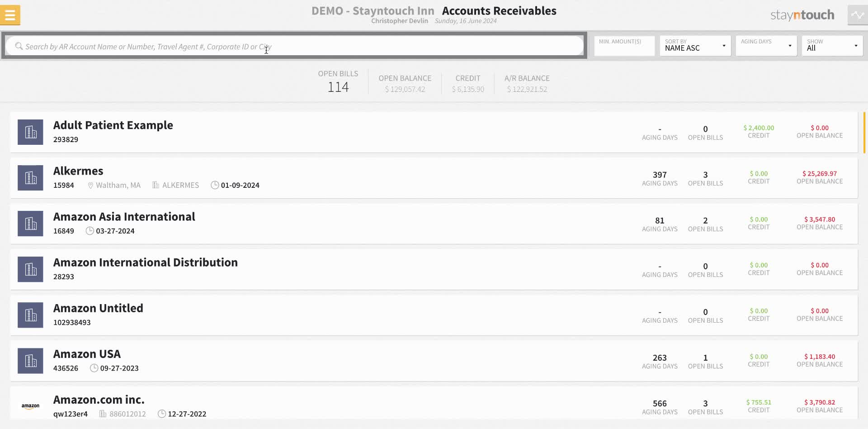Click the activity graph icon top right

858,15
